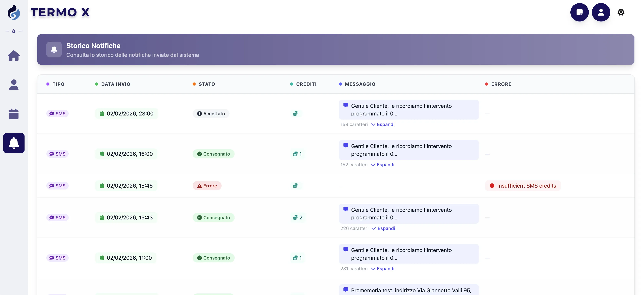Click the date 02/02/2026, 16:00
Image resolution: width=644 pixels, height=295 pixels.
point(126,154)
